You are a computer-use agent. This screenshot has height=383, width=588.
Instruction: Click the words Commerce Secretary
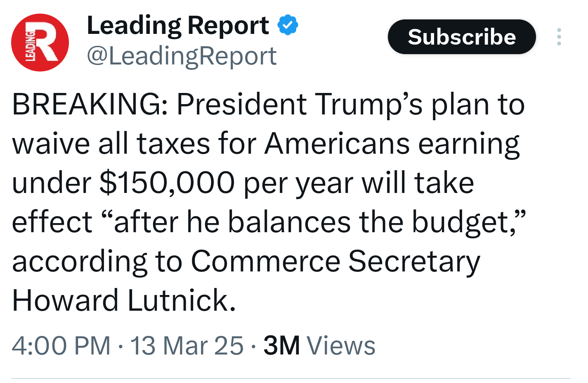[335, 261]
